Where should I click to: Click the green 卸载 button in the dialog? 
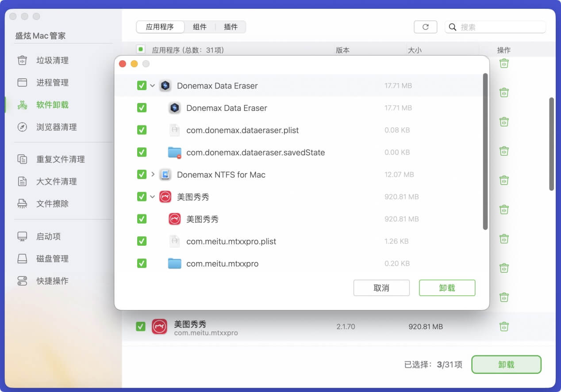[447, 288]
